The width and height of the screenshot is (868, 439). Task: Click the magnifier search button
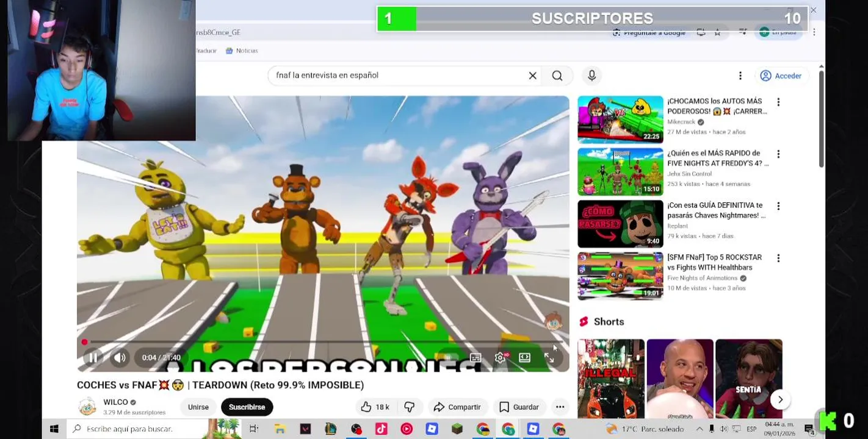557,76
